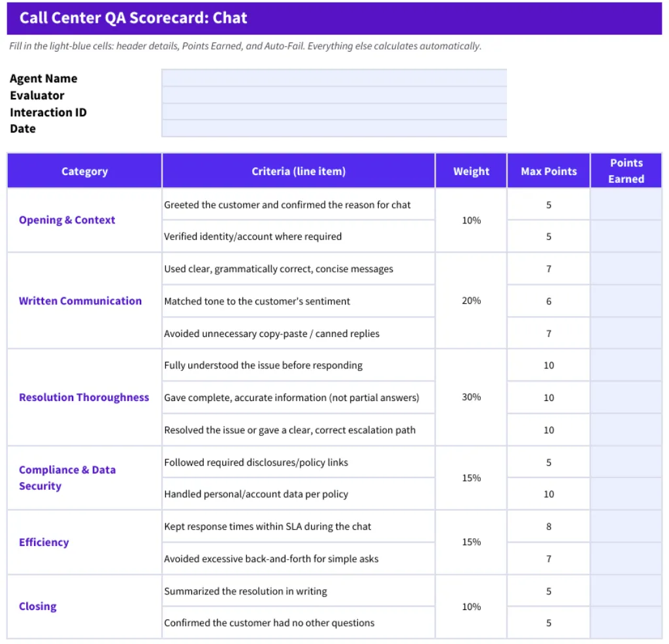Click the 15% weight for Compliance & Data Security
Viewport: 669px width, 644px height.
[471, 477]
